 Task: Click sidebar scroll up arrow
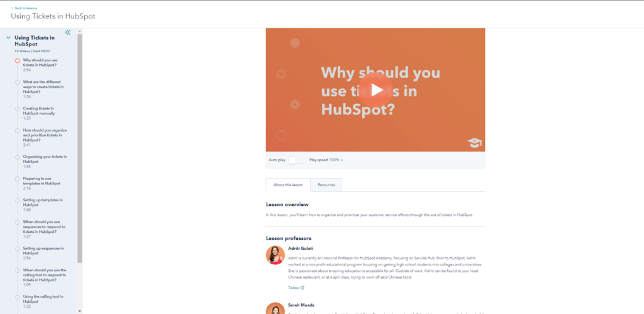coord(80,31)
